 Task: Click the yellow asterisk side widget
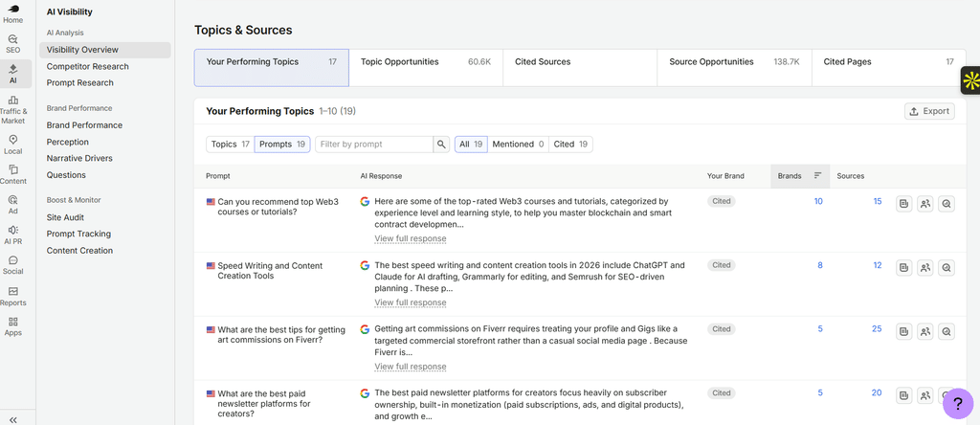click(x=970, y=80)
